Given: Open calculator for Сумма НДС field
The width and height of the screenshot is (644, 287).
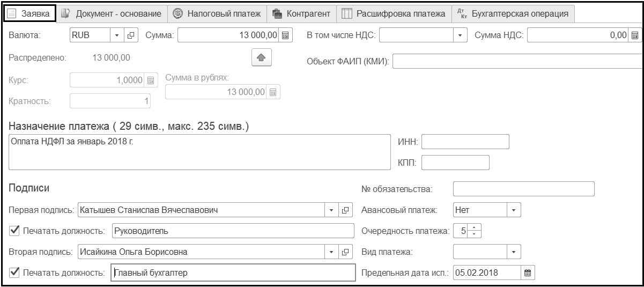Looking at the screenshot, I should pyautogui.click(x=634, y=36).
